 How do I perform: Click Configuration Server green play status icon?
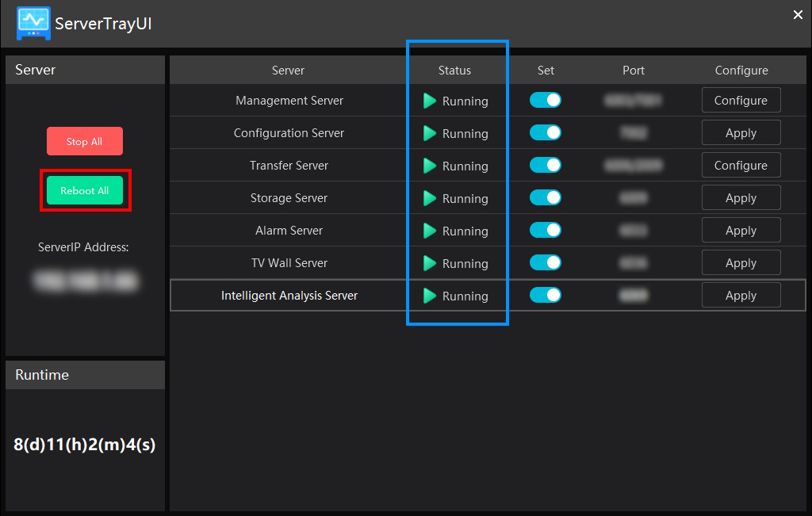pyautogui.click(x=430, y=133)
